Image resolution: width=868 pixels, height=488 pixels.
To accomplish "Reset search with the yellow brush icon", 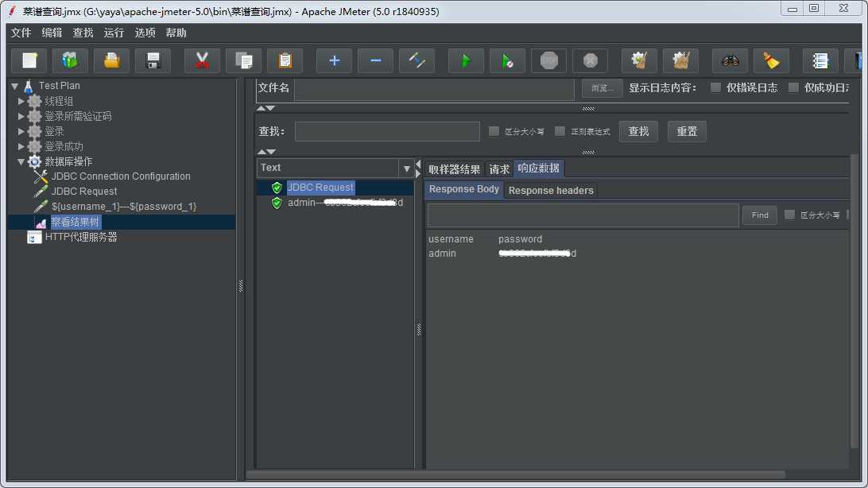I will click(x=771, y=60).
